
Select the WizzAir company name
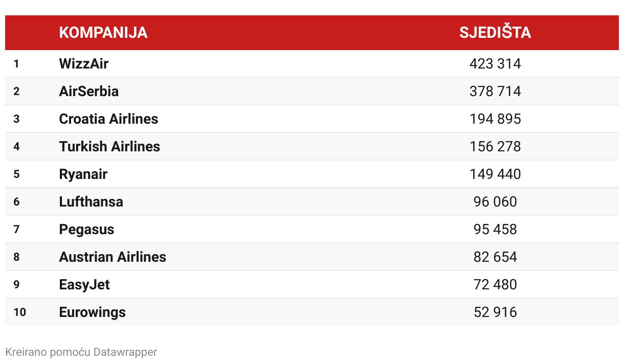point(84,64)
